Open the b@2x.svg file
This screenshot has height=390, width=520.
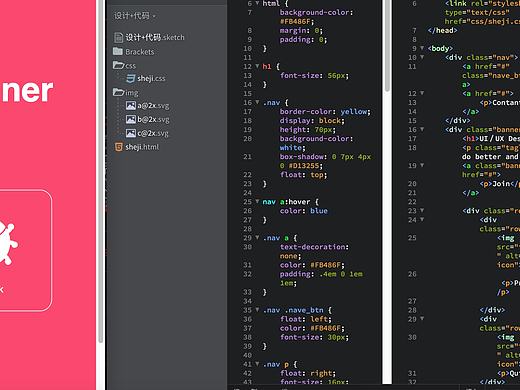(x=153, y=119)
